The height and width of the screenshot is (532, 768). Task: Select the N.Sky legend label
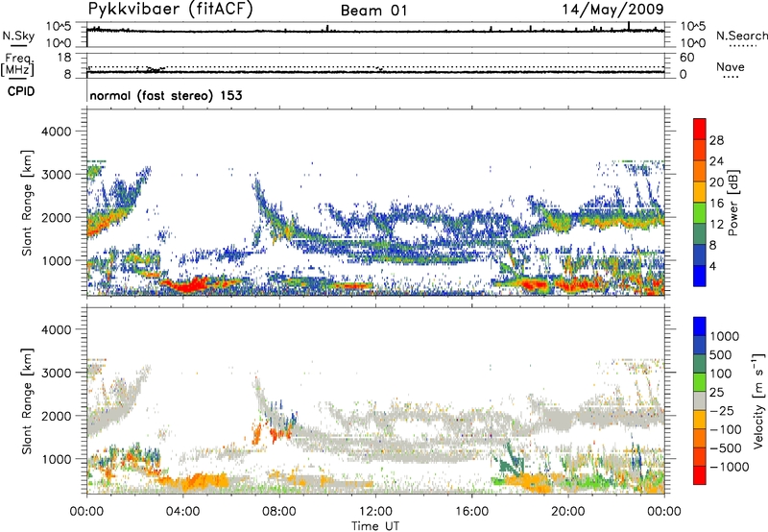coord(18,36)
